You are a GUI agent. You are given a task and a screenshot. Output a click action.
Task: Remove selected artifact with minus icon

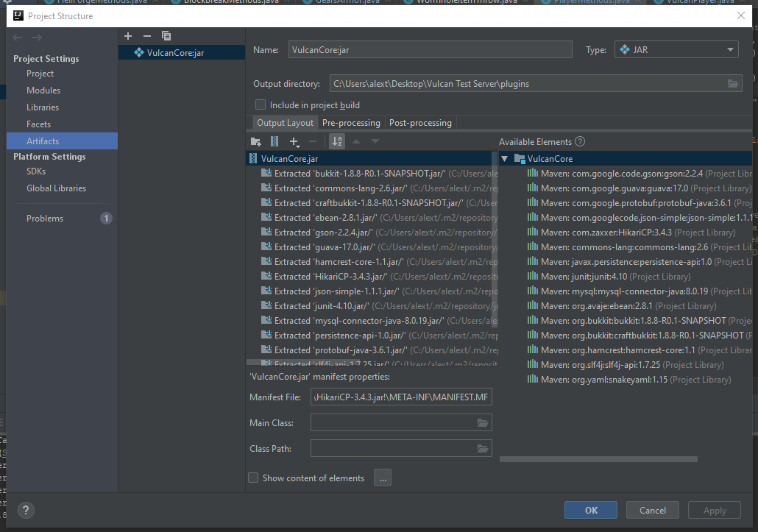[x=147, y=36]
